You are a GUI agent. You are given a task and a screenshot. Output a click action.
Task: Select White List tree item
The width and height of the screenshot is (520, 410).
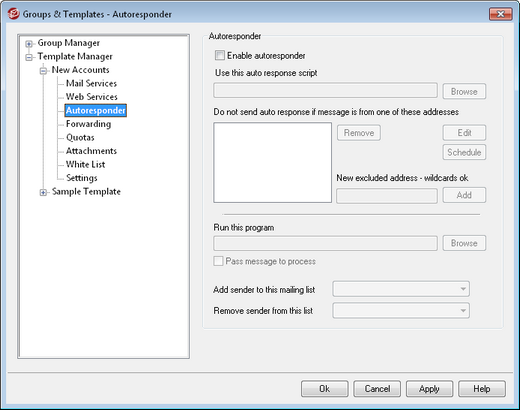(85, 164)
